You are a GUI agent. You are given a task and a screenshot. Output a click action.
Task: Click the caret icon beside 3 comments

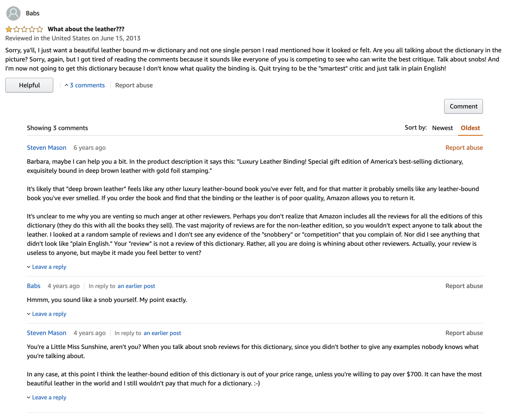point(66,85)
